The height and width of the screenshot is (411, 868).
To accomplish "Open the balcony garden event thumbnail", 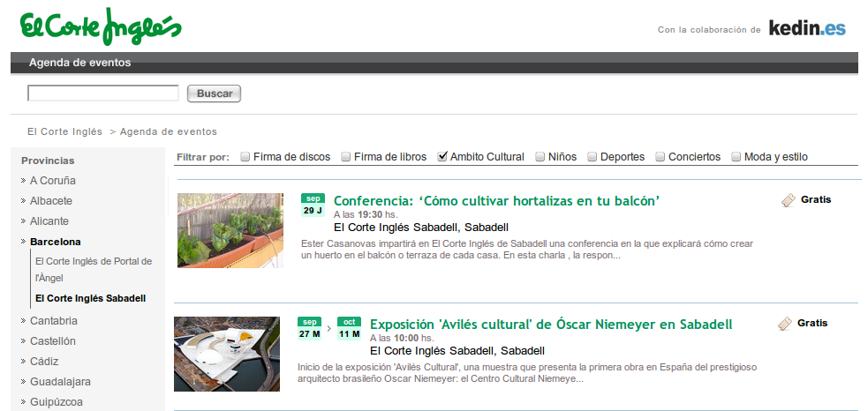I will click(230, 230).
